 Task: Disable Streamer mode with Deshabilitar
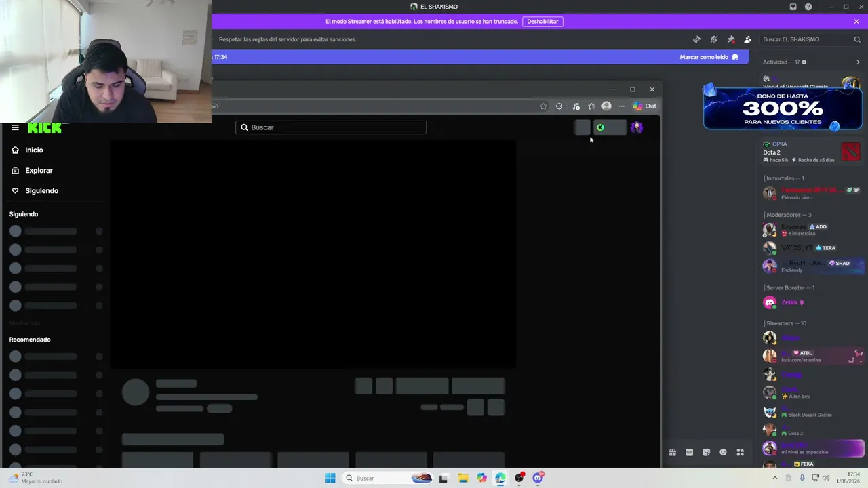[542, 22]
